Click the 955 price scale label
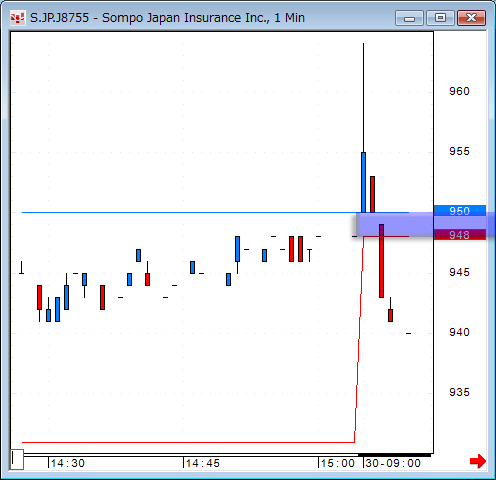The width and height of the screenshot is (496, 480). [x=459, y=151]
